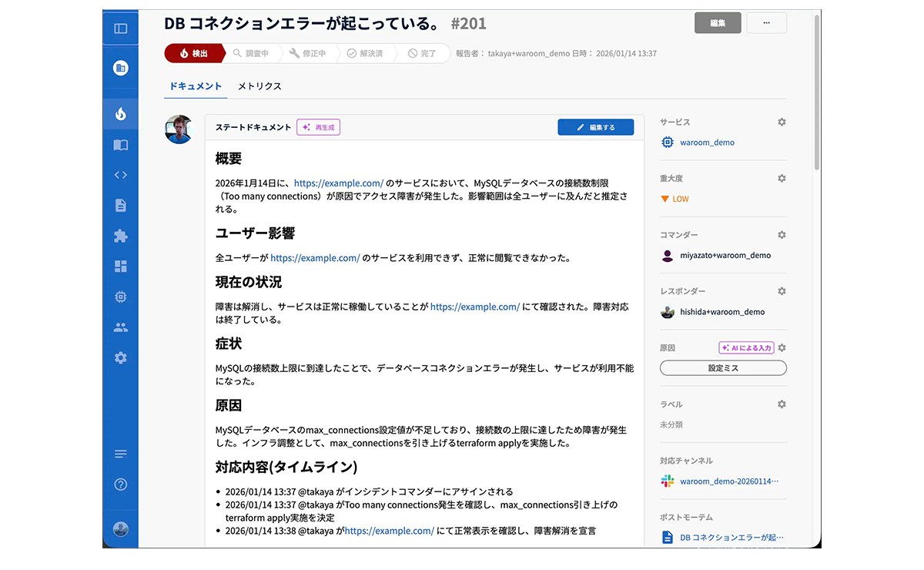The image size is (924, 570).
Task: Mark the incident as 完了
Action: point(425,53)
